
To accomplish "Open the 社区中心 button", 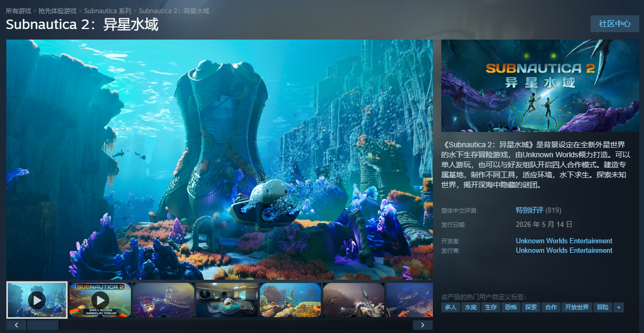I will tap(614, 24).
